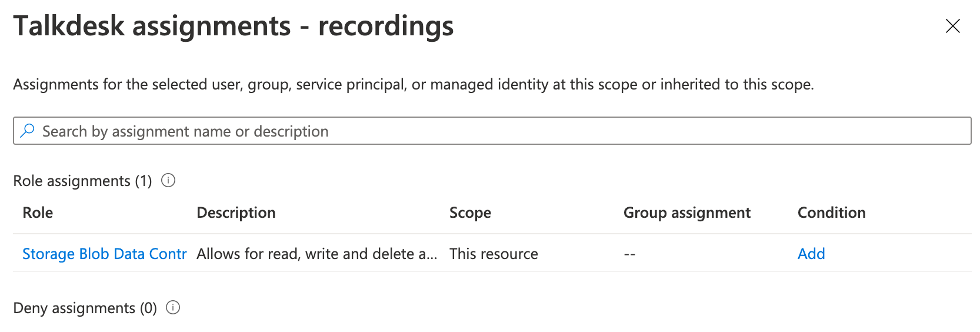Close the Talkdesk assignments panel
This screenshot has height=332, width=980.
click(x=952, y=26)
